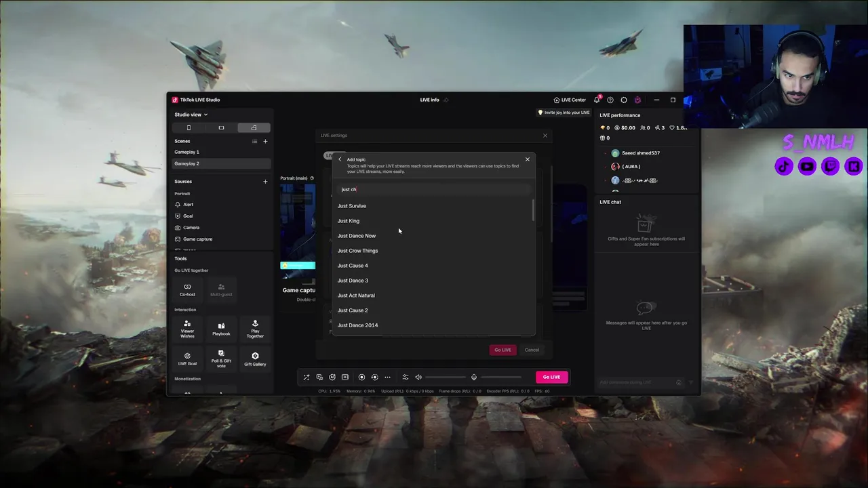The width and height of the screenshot is (868, 488).
Task: Mute the speaker output
Action: click(418, 377)
